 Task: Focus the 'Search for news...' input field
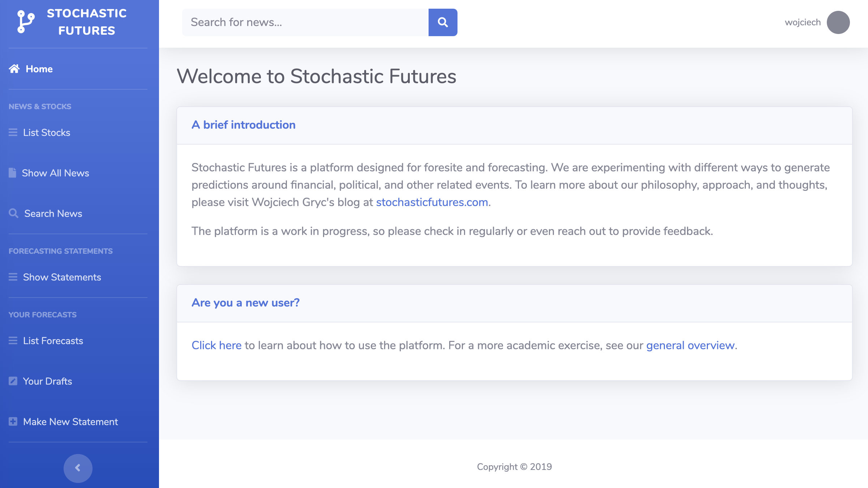[305, 22]
